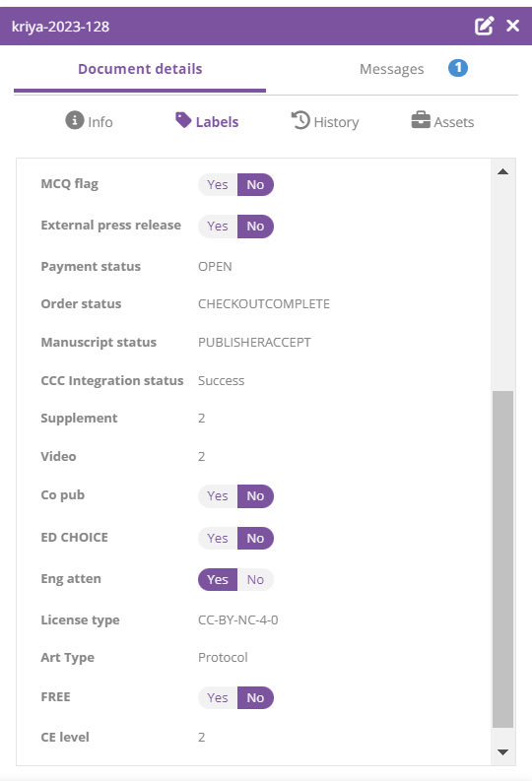Select the Document details tab
Image resolution: width=532 pixels, height=781 pixels.
[140, 69]
